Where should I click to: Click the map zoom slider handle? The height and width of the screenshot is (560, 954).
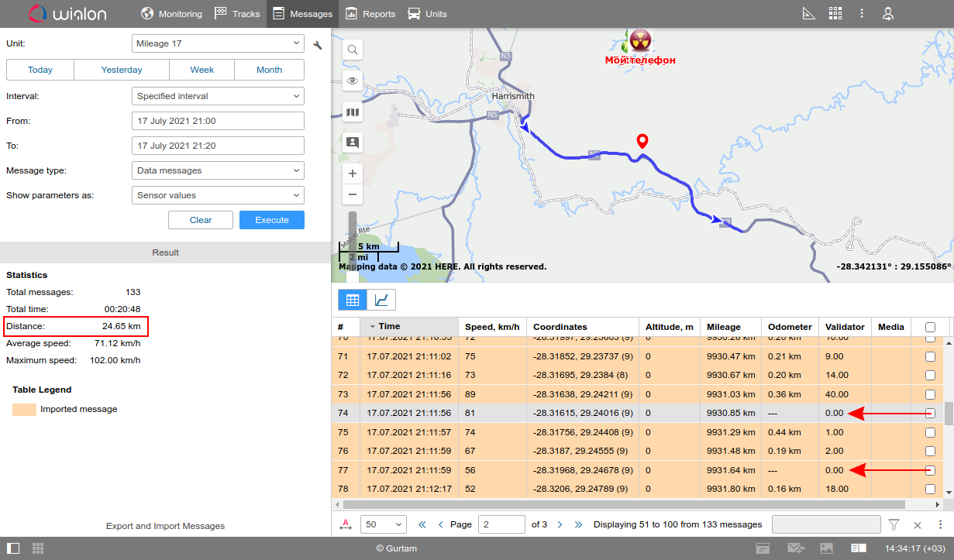click(x=353, y=225)
